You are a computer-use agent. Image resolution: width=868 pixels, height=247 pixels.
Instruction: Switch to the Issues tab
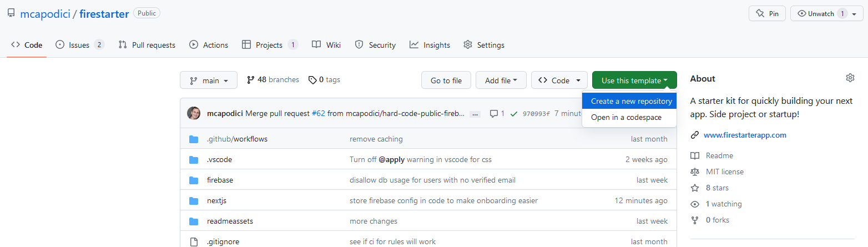80,45
